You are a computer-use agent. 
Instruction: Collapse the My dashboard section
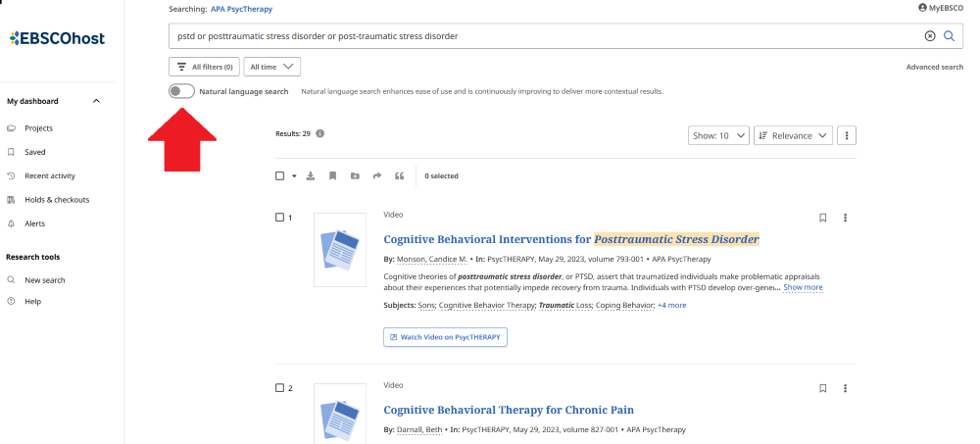click(96, 101)
